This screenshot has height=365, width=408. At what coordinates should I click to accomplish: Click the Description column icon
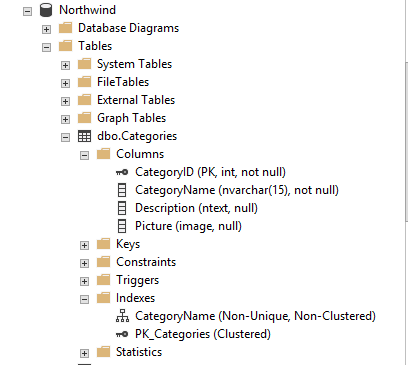coord(122,208)
